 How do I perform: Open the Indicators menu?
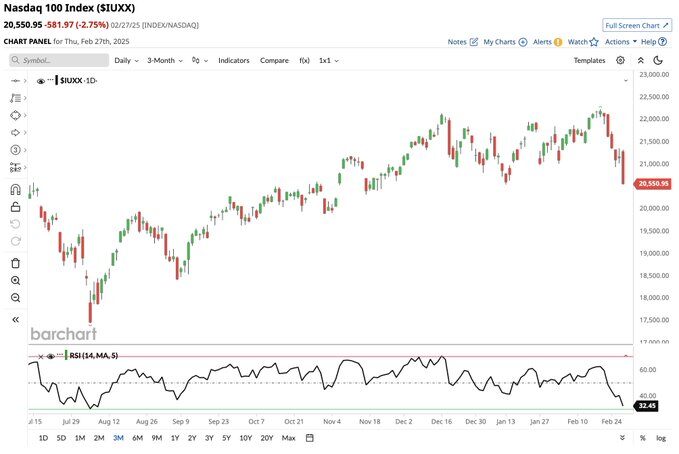(x=234, y=60)
